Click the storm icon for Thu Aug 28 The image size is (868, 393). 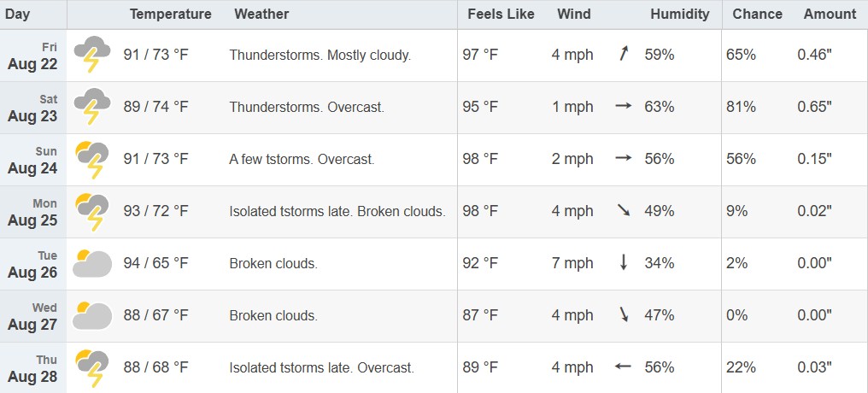[92, 367]
